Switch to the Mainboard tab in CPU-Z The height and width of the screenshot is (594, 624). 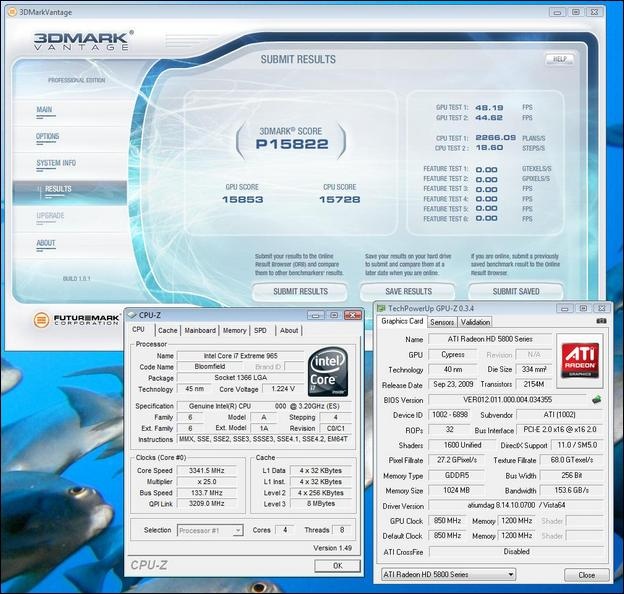(x=200, y=331)
